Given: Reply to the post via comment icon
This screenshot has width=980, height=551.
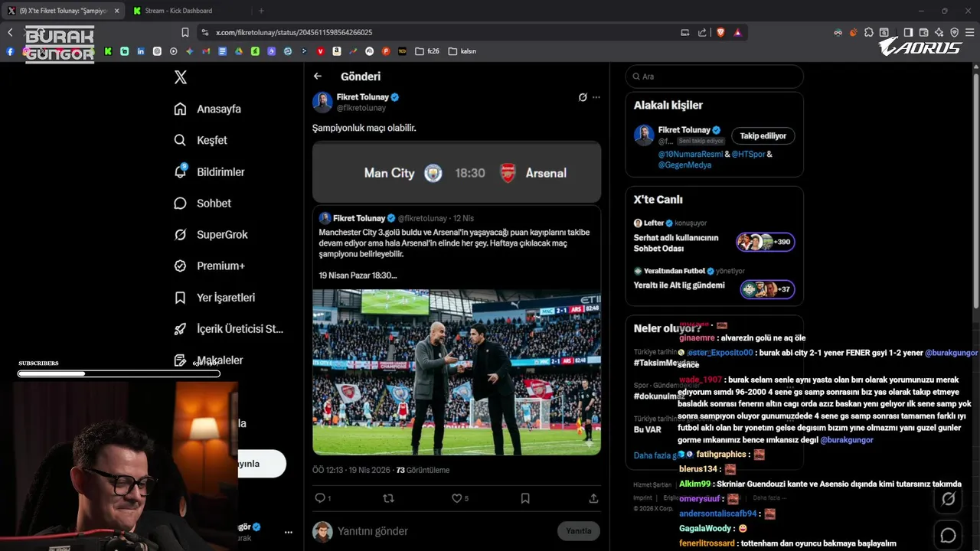Looking at the screenshot, I should [x=320, y=498].
